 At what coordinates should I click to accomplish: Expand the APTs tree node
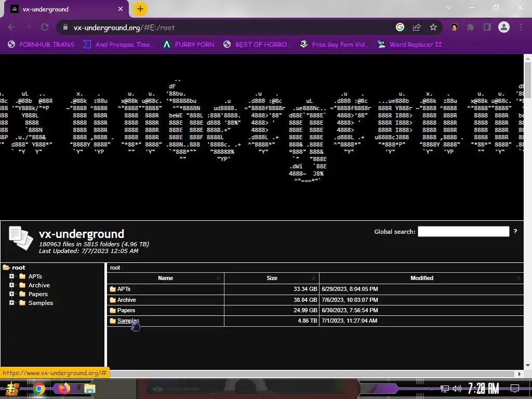11,276
